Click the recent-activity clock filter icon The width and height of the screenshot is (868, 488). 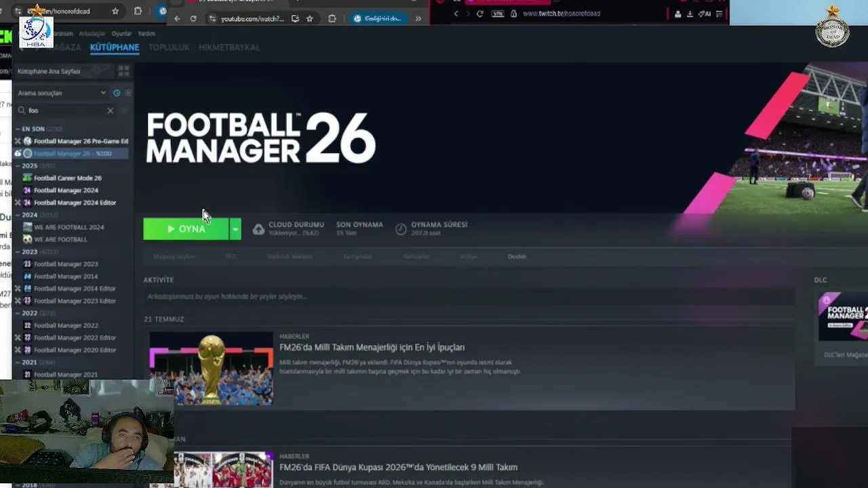117,93
